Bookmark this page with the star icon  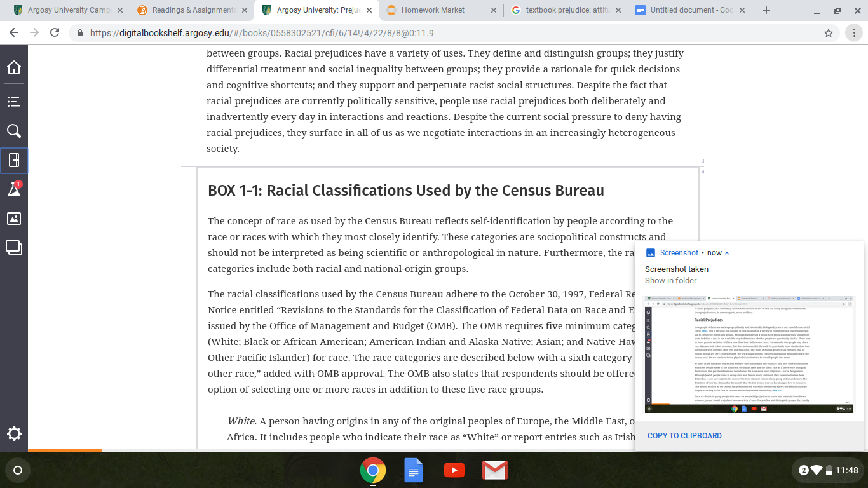(829, 33)
